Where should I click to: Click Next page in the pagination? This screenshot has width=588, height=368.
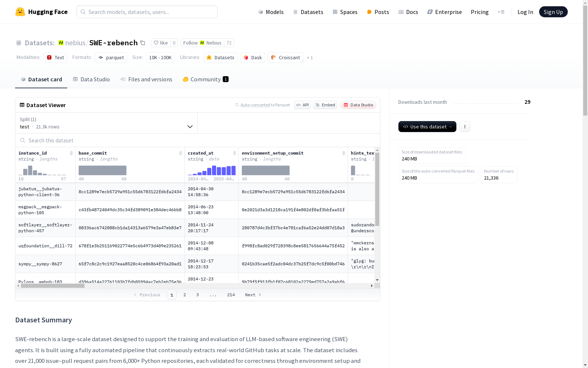[x=253, y=295]
